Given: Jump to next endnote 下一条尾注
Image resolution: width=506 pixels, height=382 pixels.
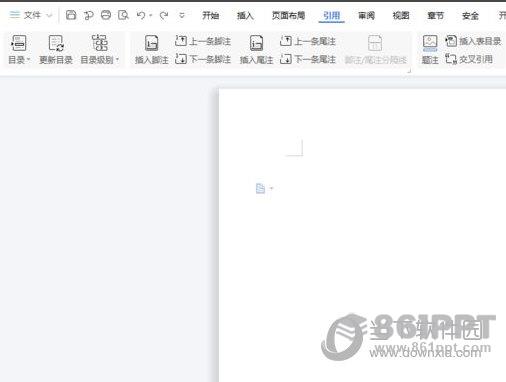Looking at the screenshot, I should [308, 59].
